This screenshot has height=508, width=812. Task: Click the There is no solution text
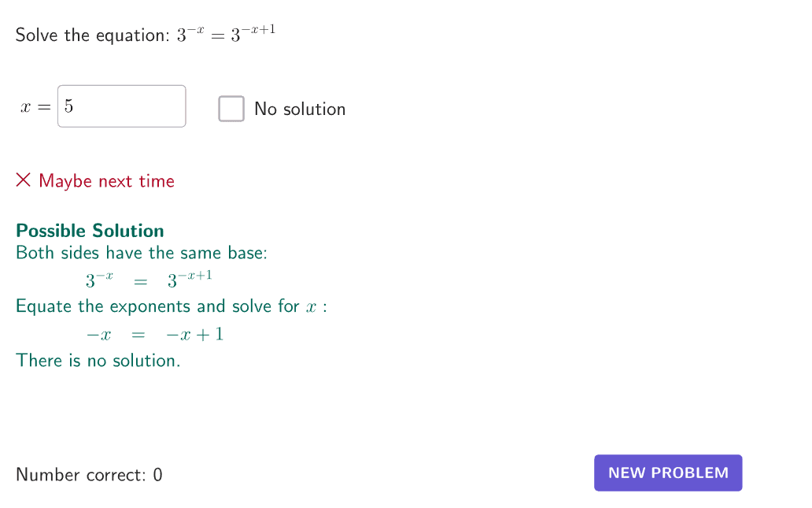tap(98, 360)
